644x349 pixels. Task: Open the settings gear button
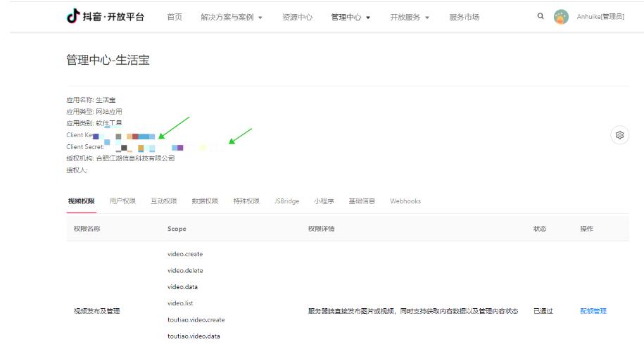620,134
